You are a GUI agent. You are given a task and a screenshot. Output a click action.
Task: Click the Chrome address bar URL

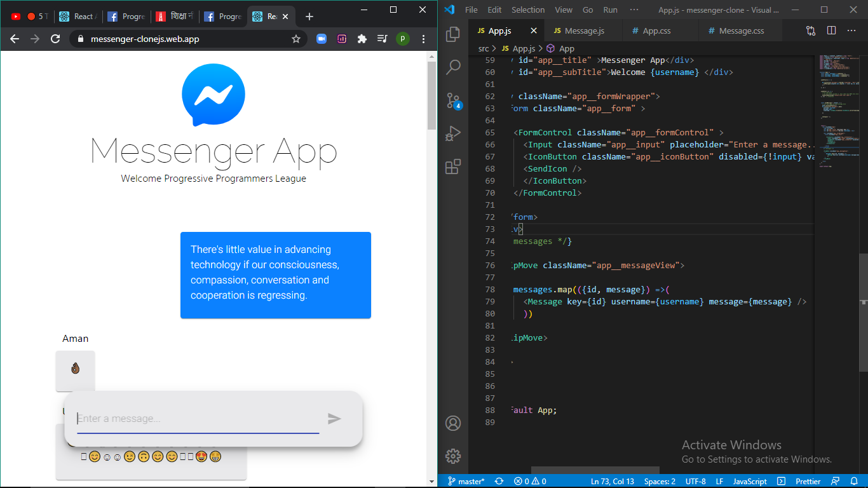pos(145,39)
